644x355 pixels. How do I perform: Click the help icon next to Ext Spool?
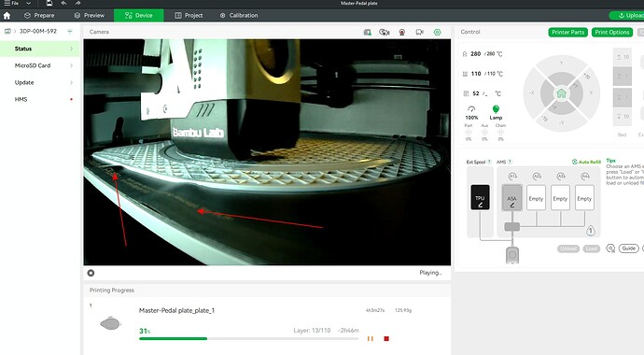point(489,162)
